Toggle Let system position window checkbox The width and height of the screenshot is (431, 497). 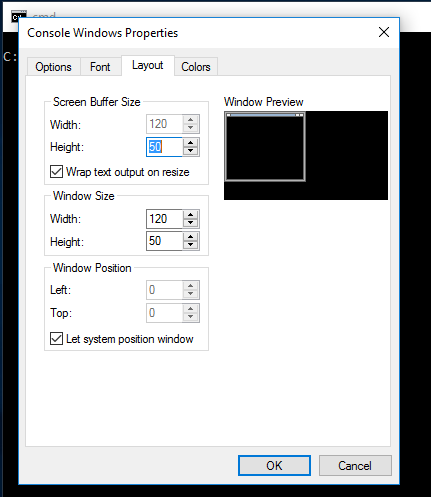[x=56, y=339]
